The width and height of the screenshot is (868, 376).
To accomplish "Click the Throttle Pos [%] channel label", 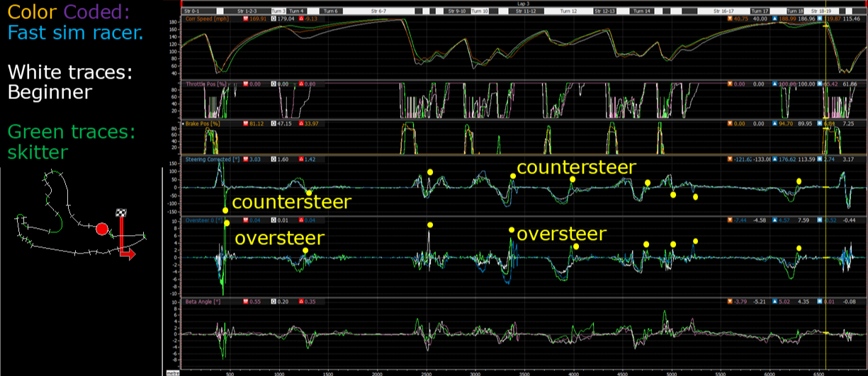I will pos(205,84).
